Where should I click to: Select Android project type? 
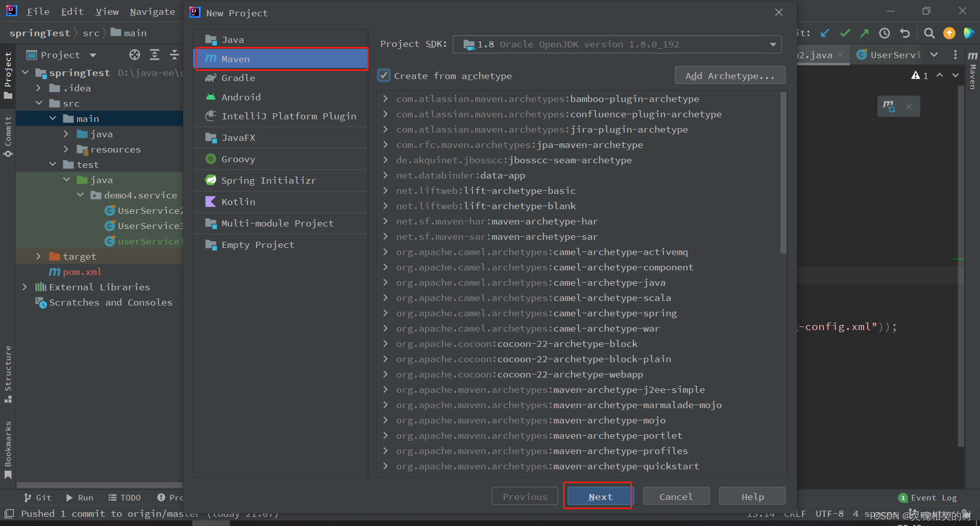(x=280, y=97)
